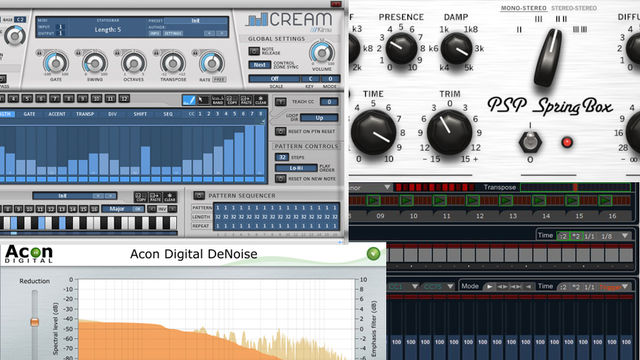Screen dimensions: 640x360
Task: Click the green play arrow above step 16
Action: coord(605,200)
